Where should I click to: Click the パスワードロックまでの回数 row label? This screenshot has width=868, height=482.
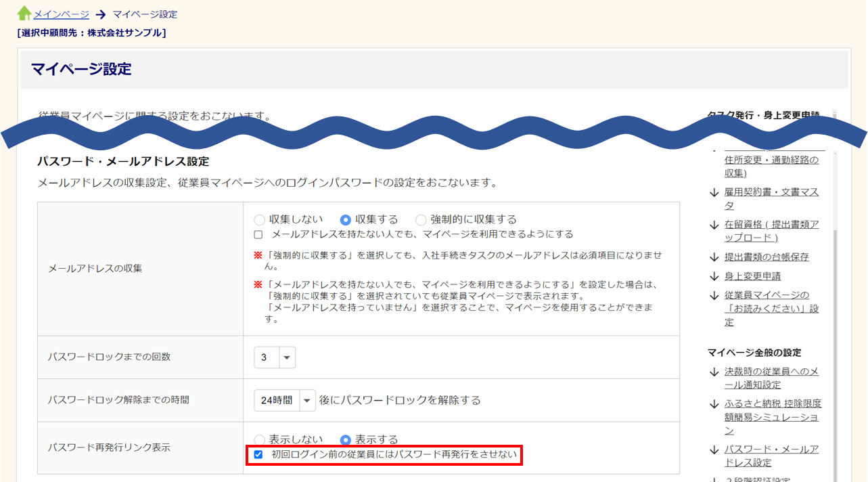click(109, 357)
